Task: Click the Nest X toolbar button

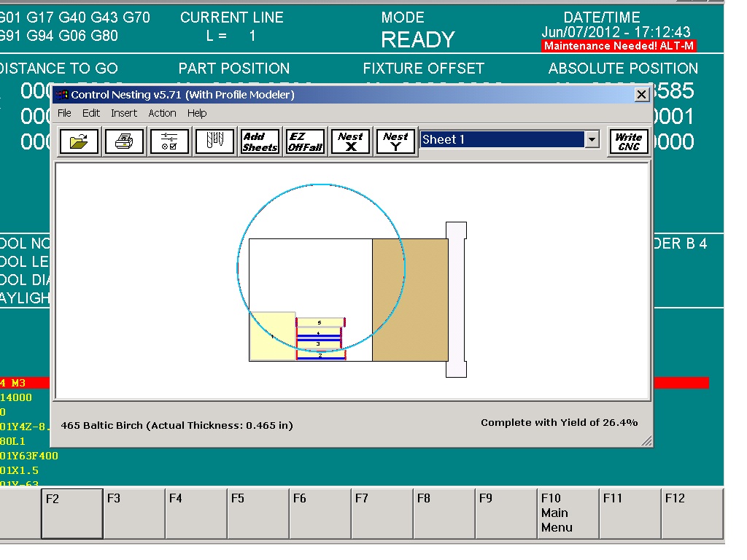Action: tap(350, 141)
